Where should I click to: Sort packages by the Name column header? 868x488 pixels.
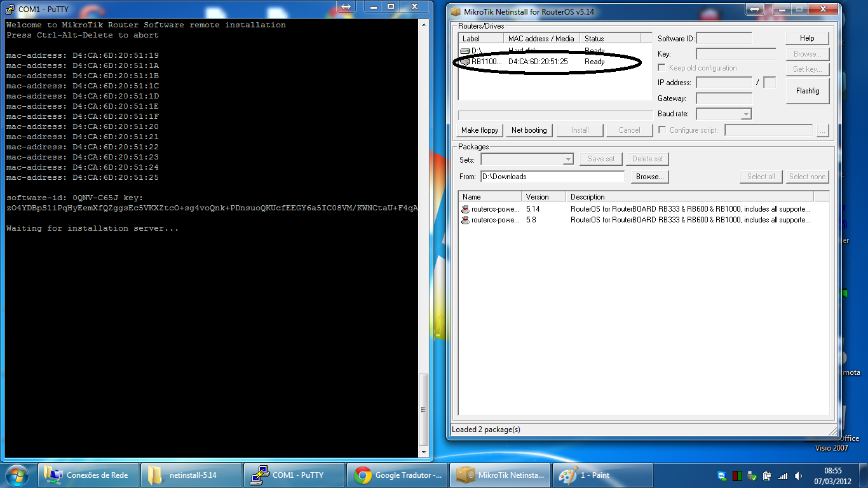click(x=490, y=197)
